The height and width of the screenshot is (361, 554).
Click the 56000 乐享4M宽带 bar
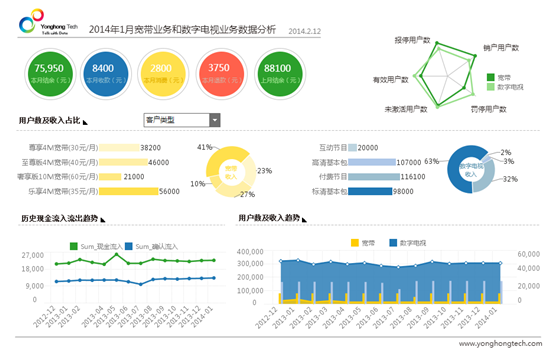129,191
